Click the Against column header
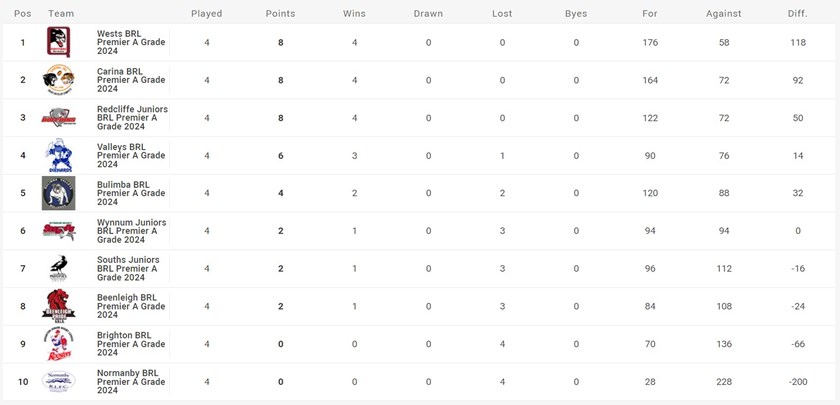840x405 pixels. [x=723, y=14]
